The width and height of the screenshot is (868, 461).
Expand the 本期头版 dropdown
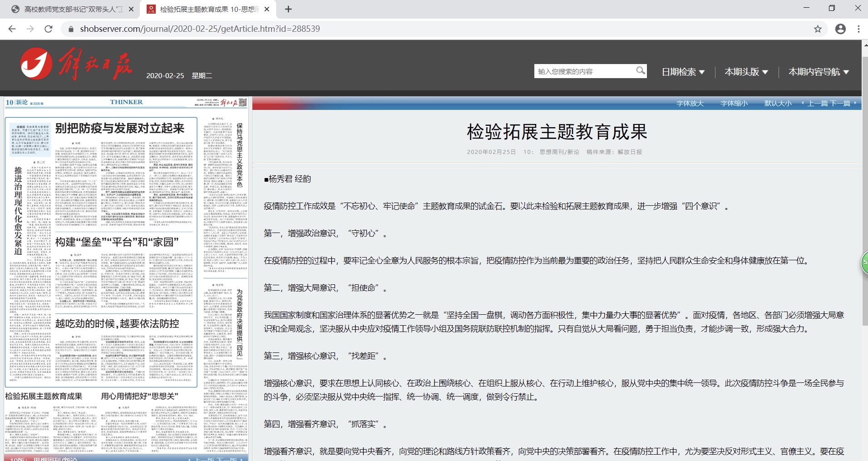click(746, 72)
